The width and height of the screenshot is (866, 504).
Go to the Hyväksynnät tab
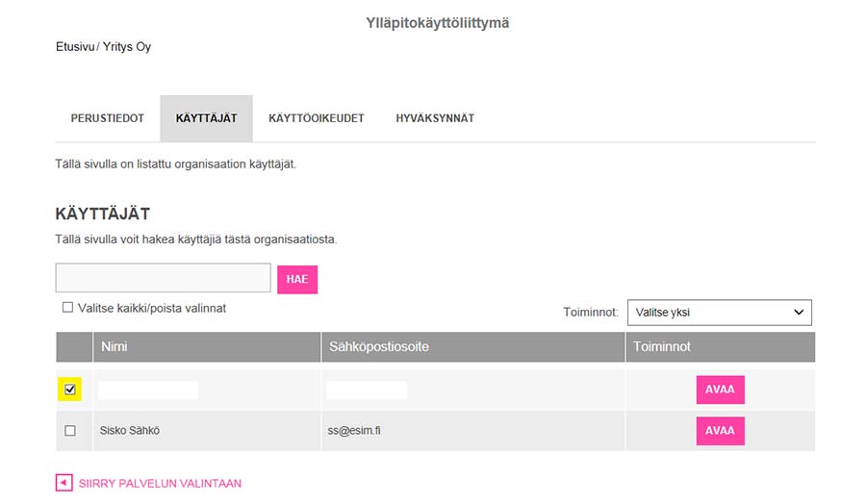tap(435, 118)
